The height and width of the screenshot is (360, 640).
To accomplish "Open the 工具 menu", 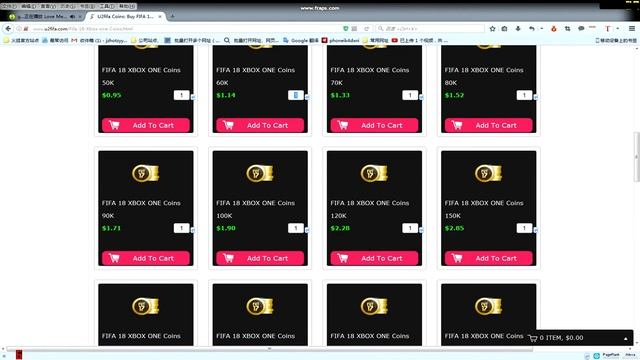I will (x=107, y=6).
